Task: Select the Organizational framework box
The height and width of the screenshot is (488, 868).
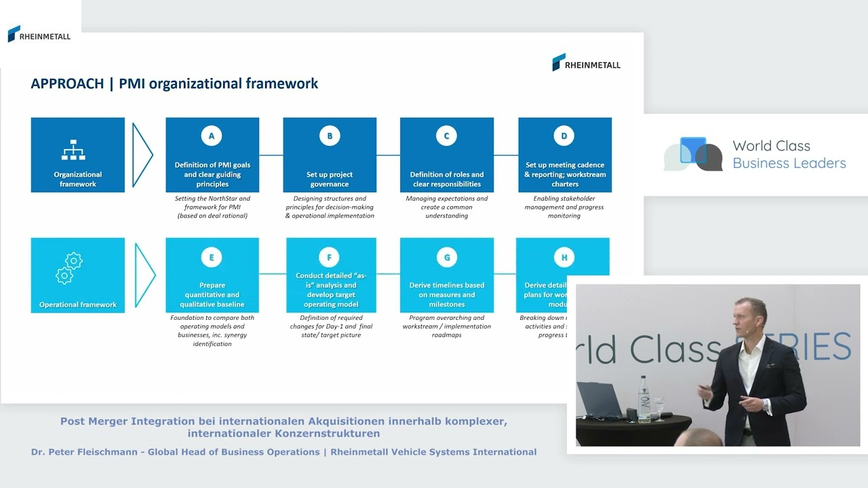Action: (x=78, y=155)
